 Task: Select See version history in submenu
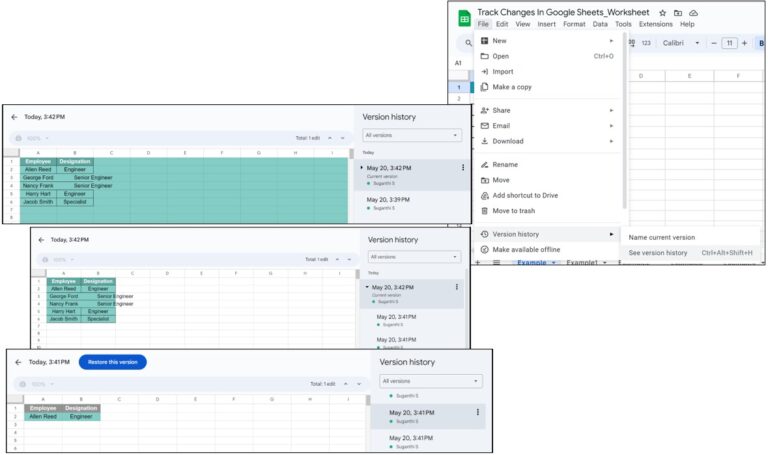click(x=692, y=253)
